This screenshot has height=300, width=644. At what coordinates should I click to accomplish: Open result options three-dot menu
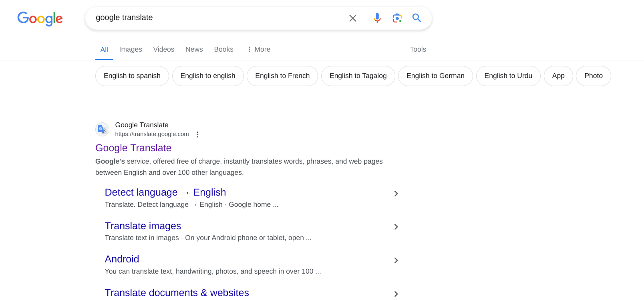[197, 134]
